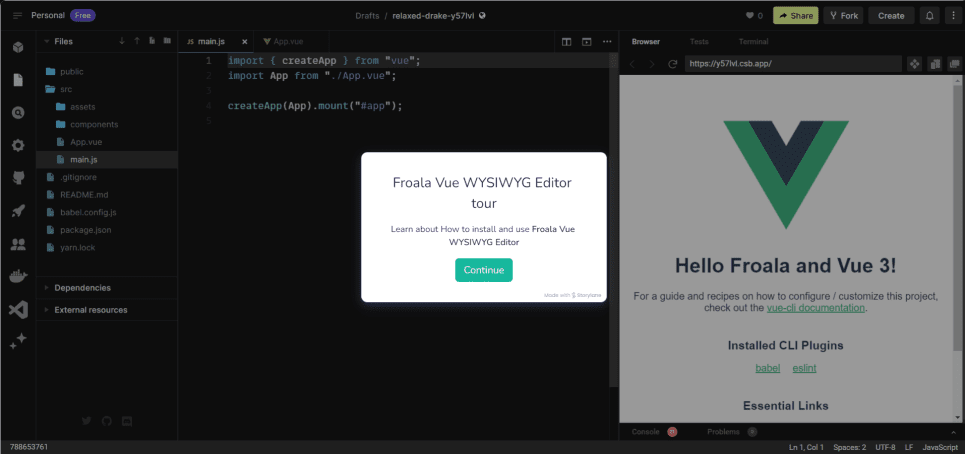965x454 pixels.
Task: Click the Share button
Action: point(795,15)
